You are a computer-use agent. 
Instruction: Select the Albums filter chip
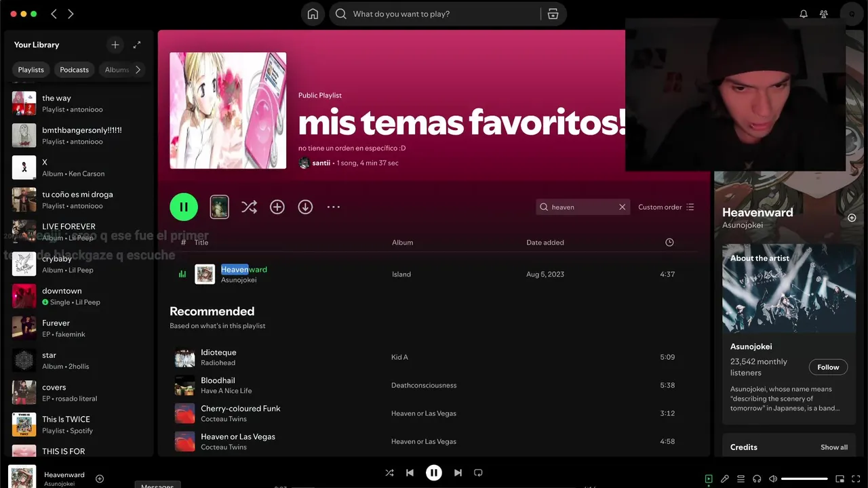point(117,70)
